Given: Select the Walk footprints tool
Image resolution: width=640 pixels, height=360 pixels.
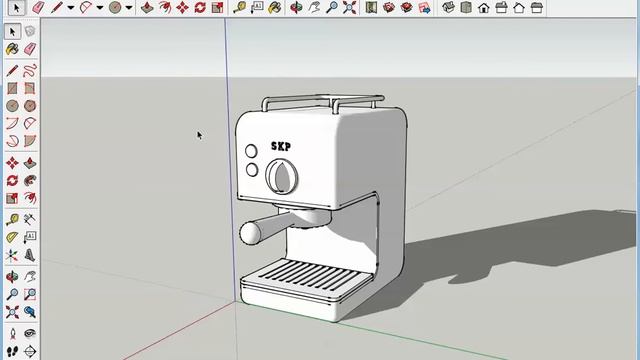Looking at the screenshot, I should 12,351.
